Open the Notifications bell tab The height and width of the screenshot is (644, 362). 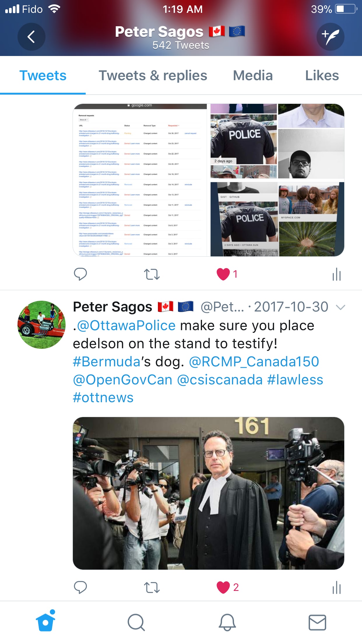[x=227, y=622]
